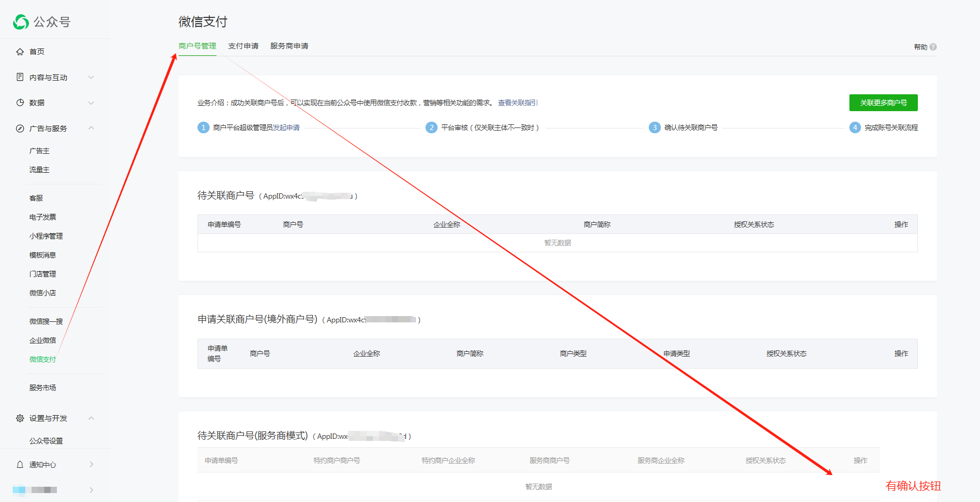Viewport: 980px width, 502px height.
Task: Open the 通知中心 arrow
Action: pos(91,465)
